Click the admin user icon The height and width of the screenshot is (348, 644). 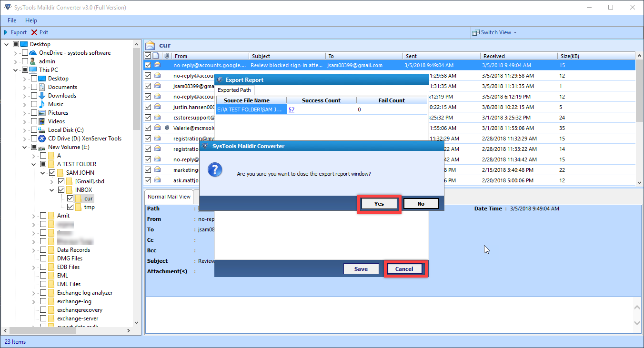click(x=33, y=61)
